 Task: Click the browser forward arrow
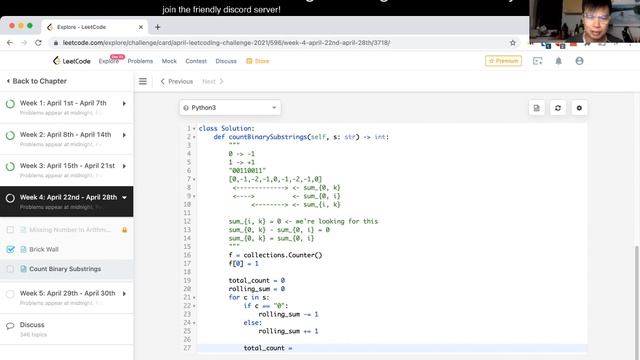click(x=24, y=42)
